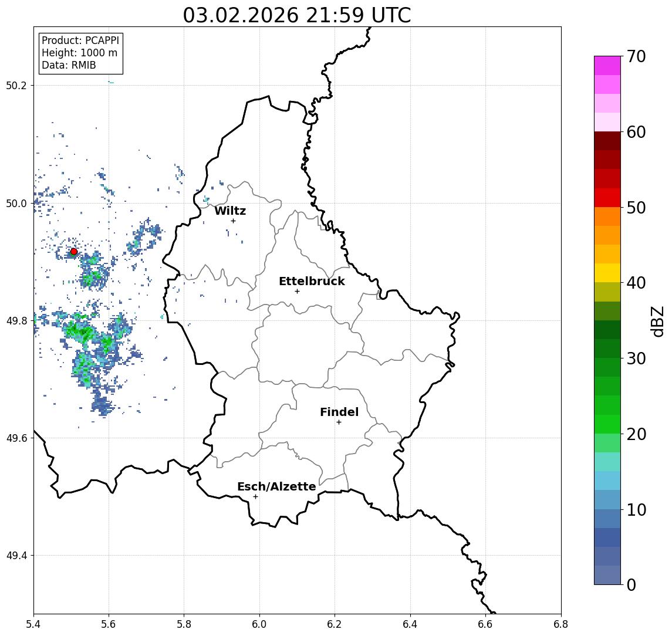Click the longitude tick label 6.2
Screen dimensions: 672x636
[335, 624]
